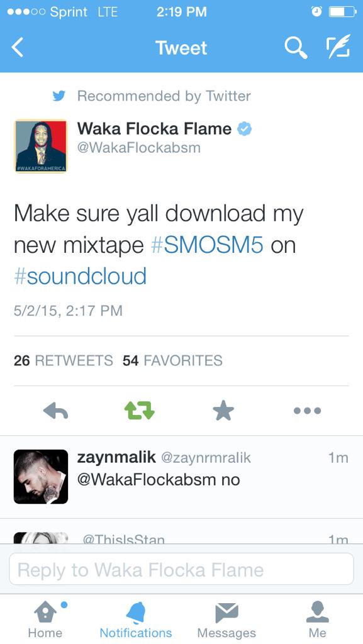Switch to the Notifications tab

tap(136, 619)
